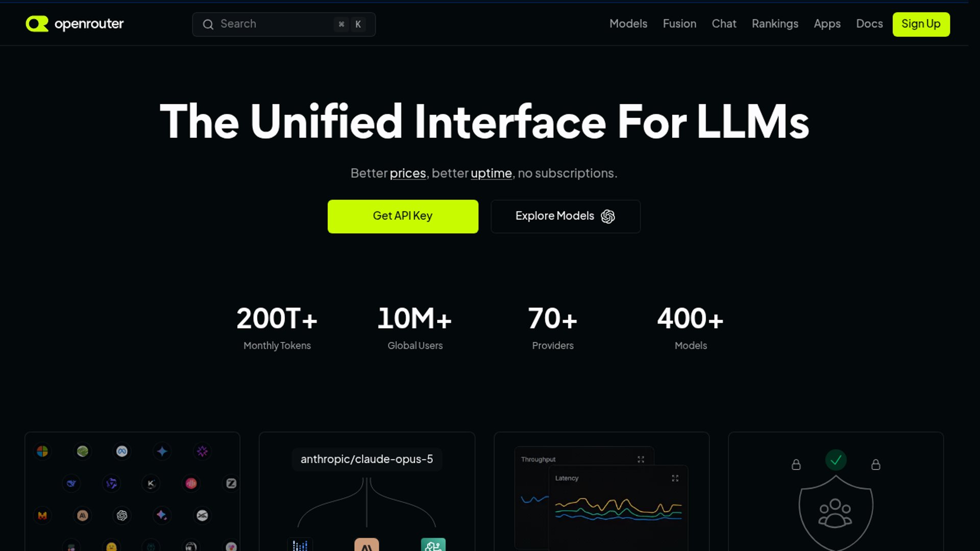Screen dimensions: 980x551
Task: Click the Microsoft logo provider icon
Action: coord(42,451)
